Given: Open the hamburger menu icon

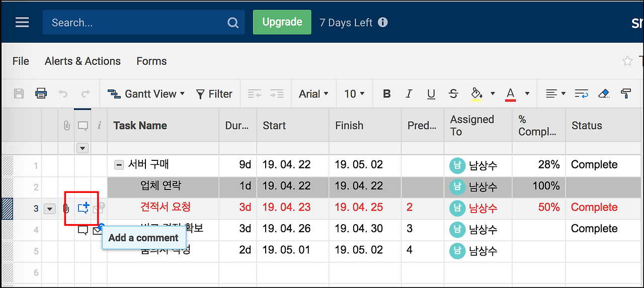Looking at the screenshot, I should 22,23.
